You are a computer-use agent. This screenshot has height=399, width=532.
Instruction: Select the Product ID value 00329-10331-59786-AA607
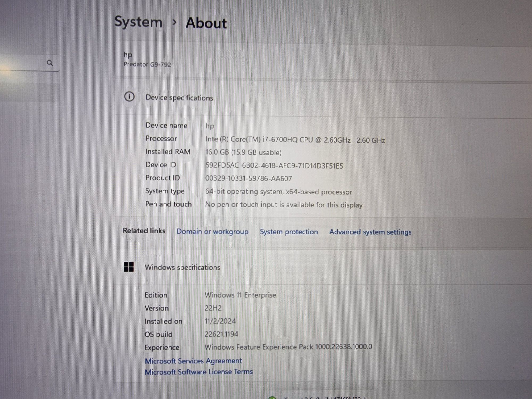tap(249, 178)
